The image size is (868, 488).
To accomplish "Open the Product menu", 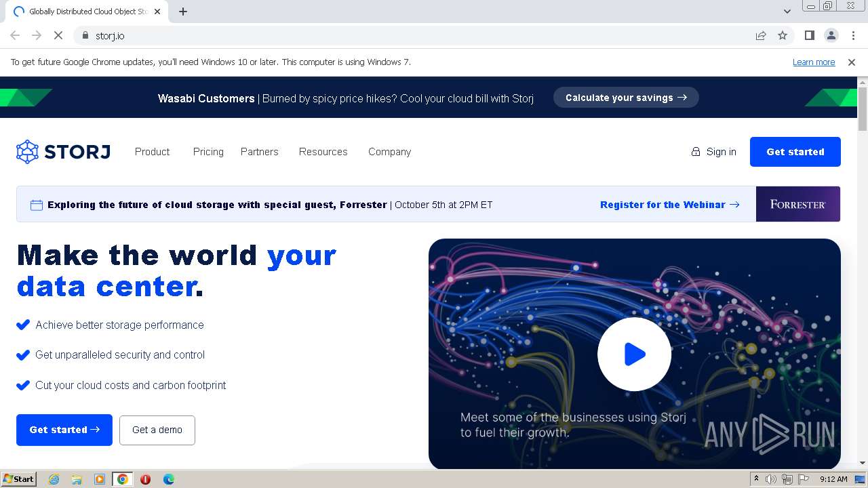I will point(152,152).
